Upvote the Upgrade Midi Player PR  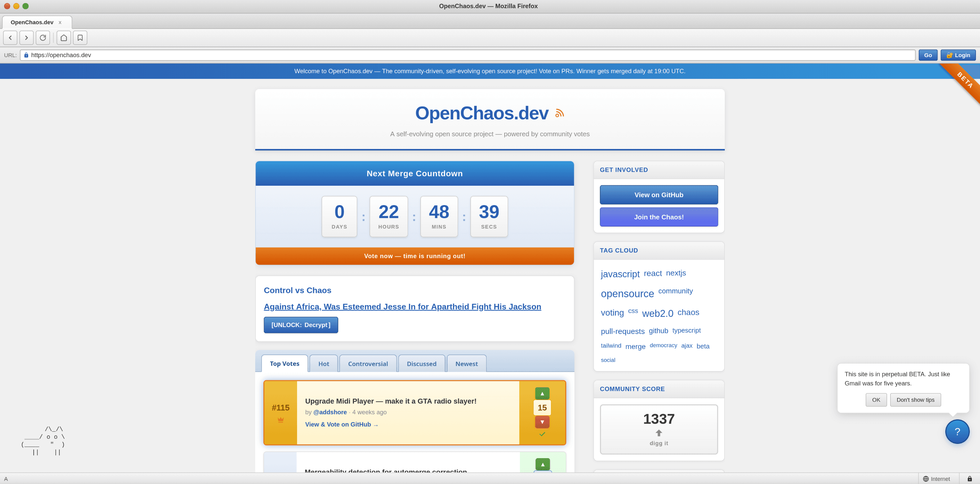[542, 393]
